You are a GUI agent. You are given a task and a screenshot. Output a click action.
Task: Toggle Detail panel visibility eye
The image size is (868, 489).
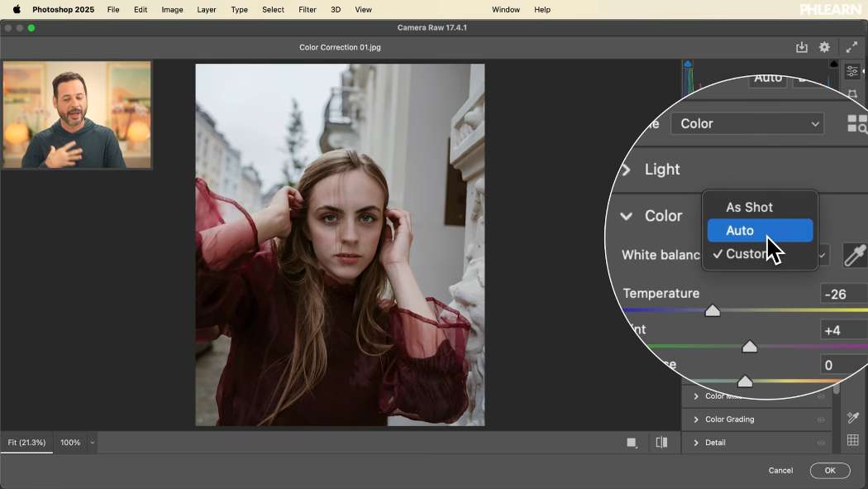click(x=821, y=443)
